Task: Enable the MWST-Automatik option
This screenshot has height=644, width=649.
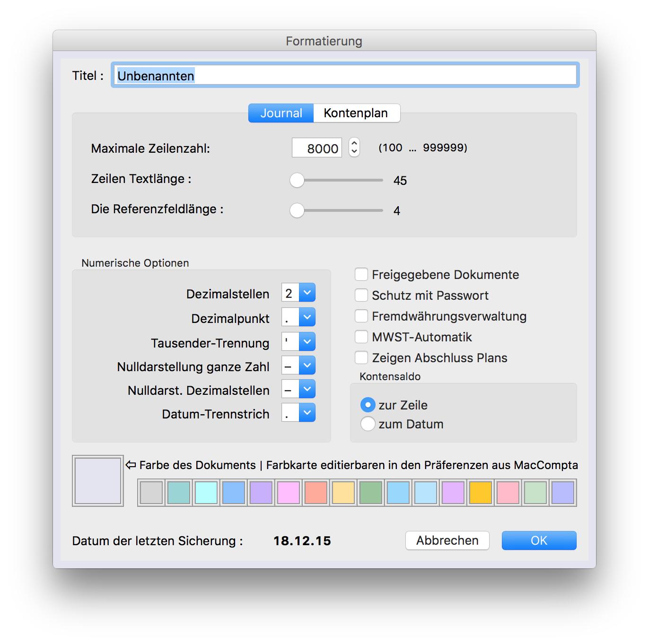Action: (x=361, y=337)
